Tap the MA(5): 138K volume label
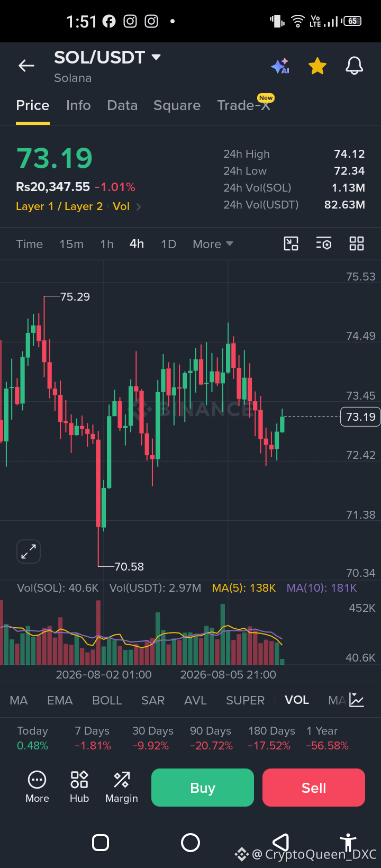381x868 pixels. point(244,588)
